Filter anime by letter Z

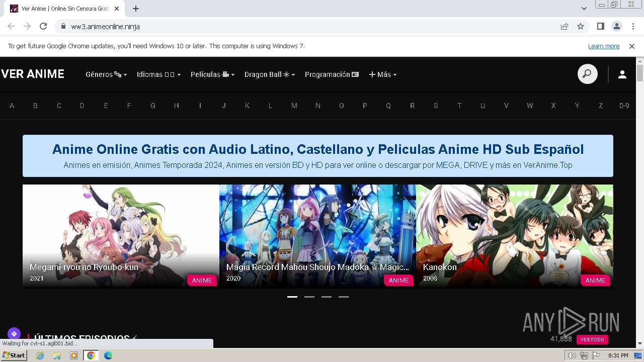coord(601,106)
